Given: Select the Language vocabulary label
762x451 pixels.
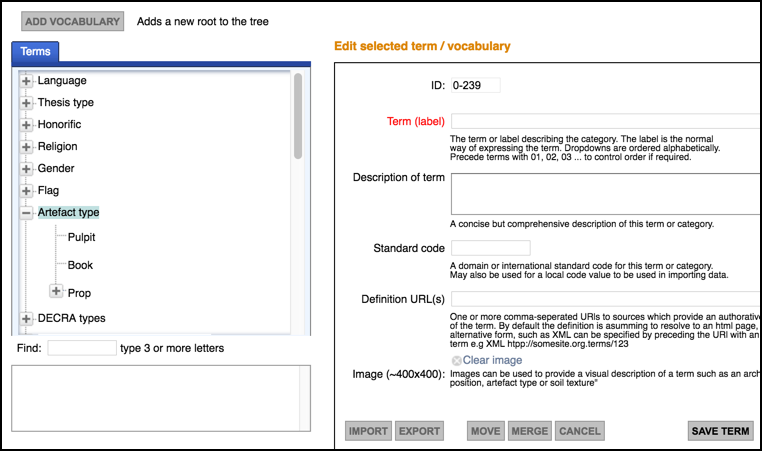Looking at the screenshot, I should pyautogui.click(x=62, y=81).
